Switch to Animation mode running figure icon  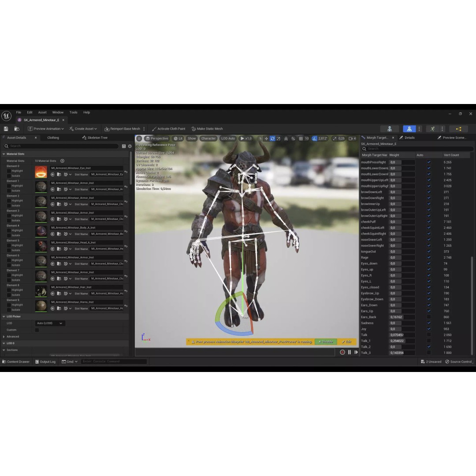pyautogui.click(x=433, y=129)
